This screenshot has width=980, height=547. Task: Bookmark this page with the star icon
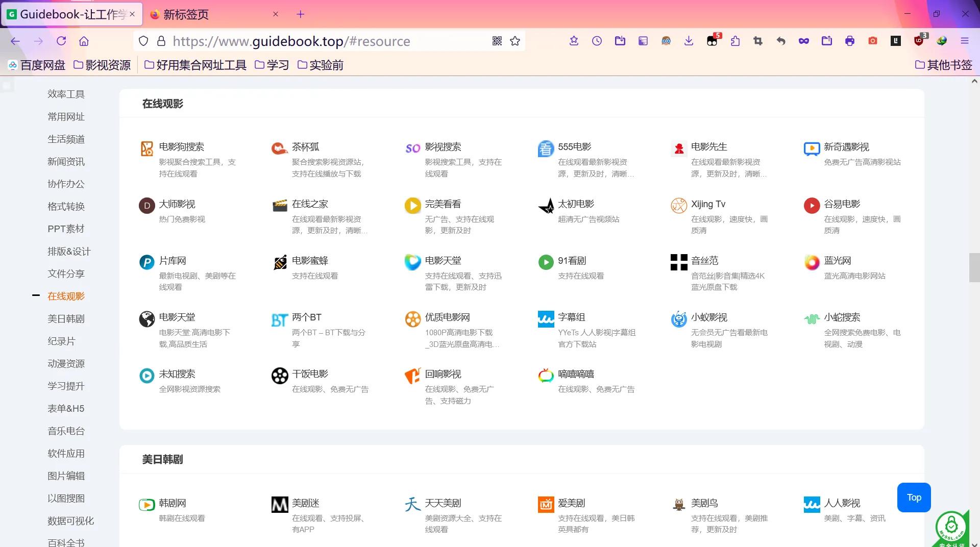[x=514, y=41]
